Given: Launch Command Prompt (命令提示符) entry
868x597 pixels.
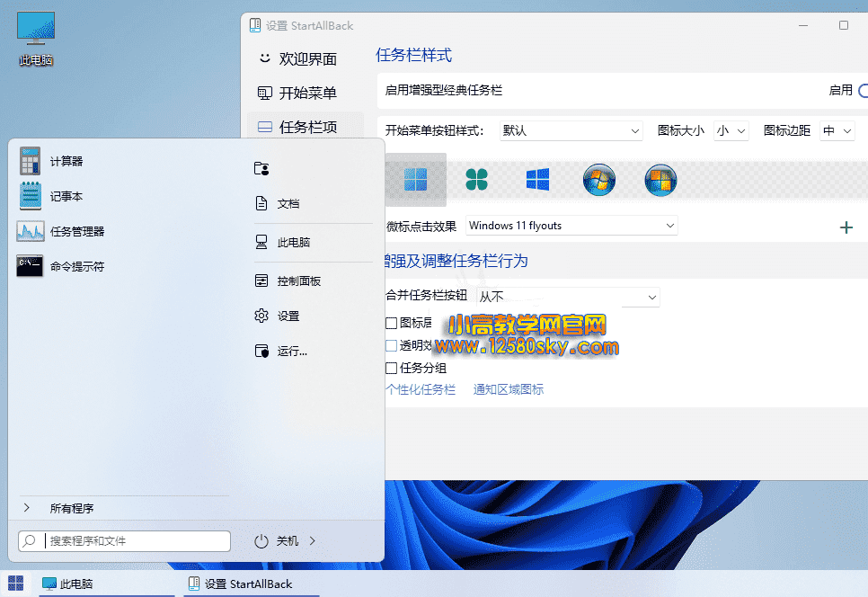Looking at the screenshot, I should (x=61, y=266).
